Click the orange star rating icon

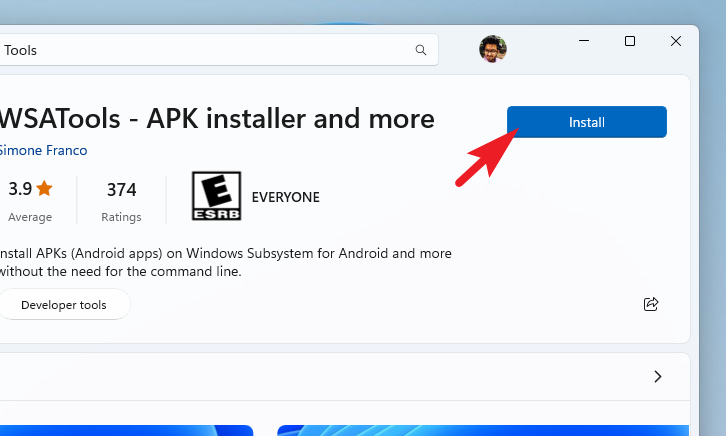click(44, 188)
